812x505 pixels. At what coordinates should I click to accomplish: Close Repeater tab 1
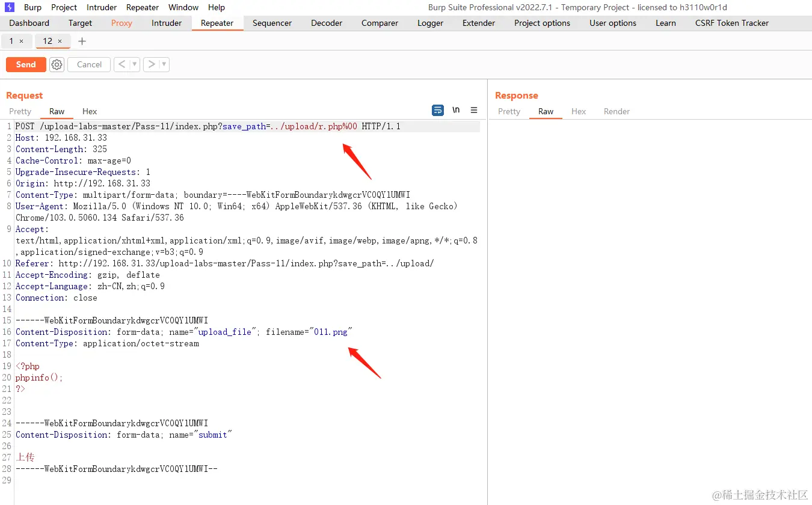pyautogui.click(x=22, y=41)
